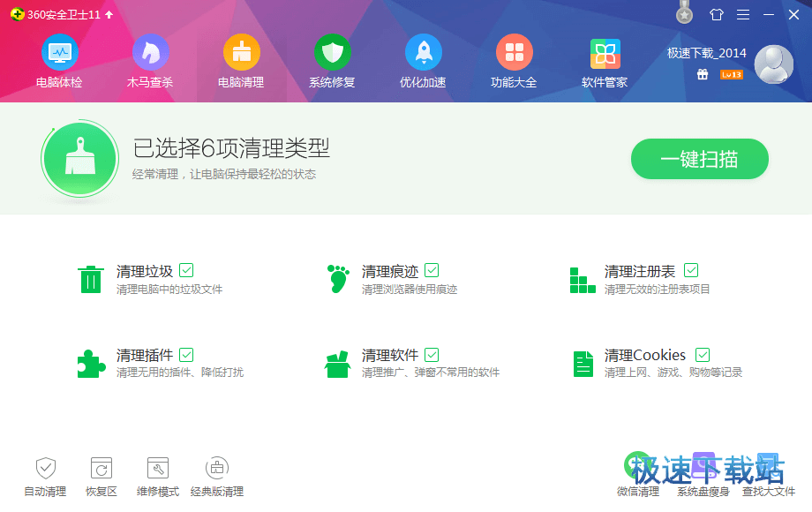
Task: Click description 清理电脑中的垃圾文件
Action: [x=169, y=290]
